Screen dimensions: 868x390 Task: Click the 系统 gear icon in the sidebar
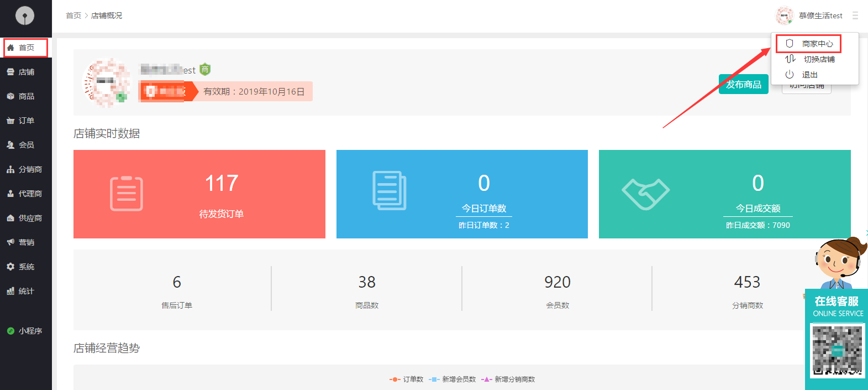click(x=10, y=267)
